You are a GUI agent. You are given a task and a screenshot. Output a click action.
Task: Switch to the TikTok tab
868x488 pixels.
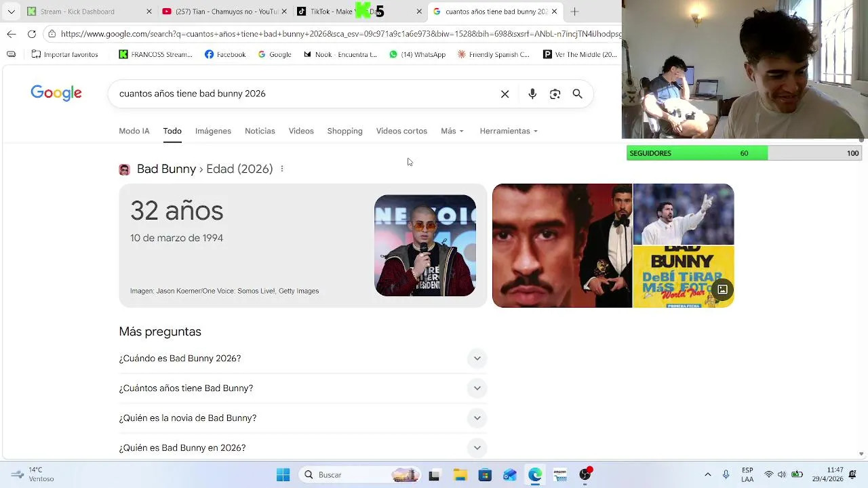[353, 12]
